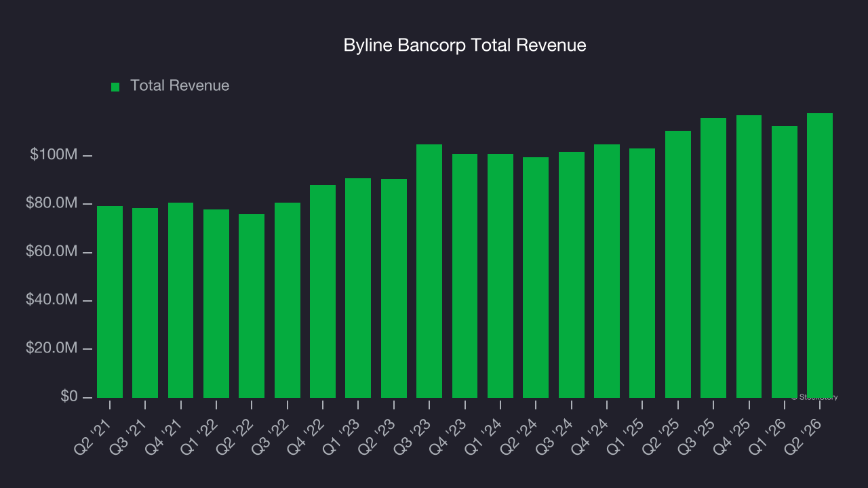Select the revenue bar for Q3 '21
Screen dimensions: 868x488
coord(145,302)
